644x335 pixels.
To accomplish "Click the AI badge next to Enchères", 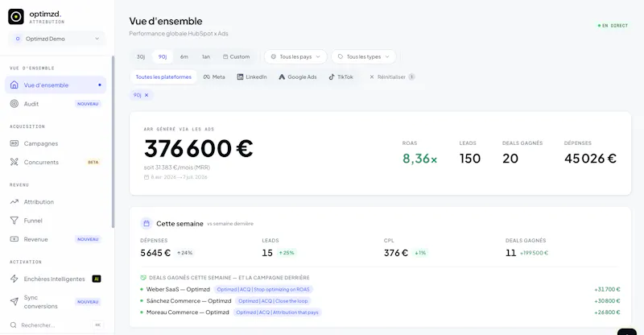I will point(97,279).
